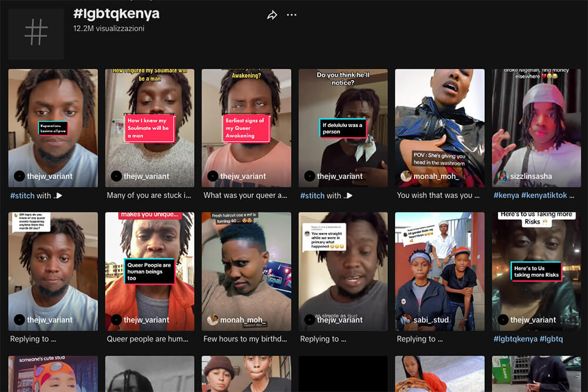The image size is (588, 392).
Task: Click thejw_variant avatar on 'Queer People' video
Action: click(116, 320)
